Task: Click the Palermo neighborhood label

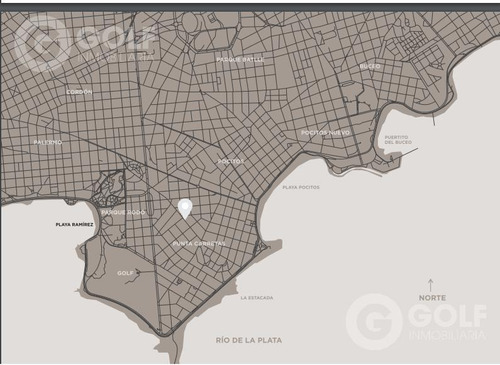Action: tap(48, 142)
